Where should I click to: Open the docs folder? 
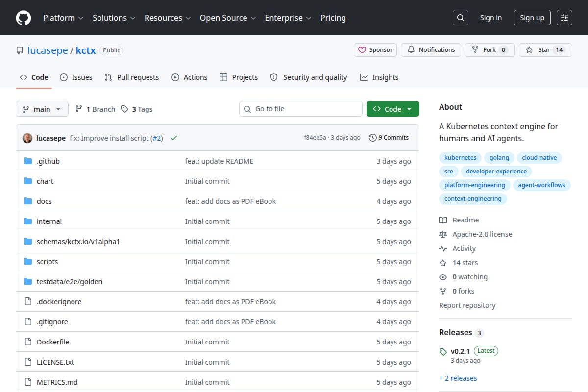[44, 201]
